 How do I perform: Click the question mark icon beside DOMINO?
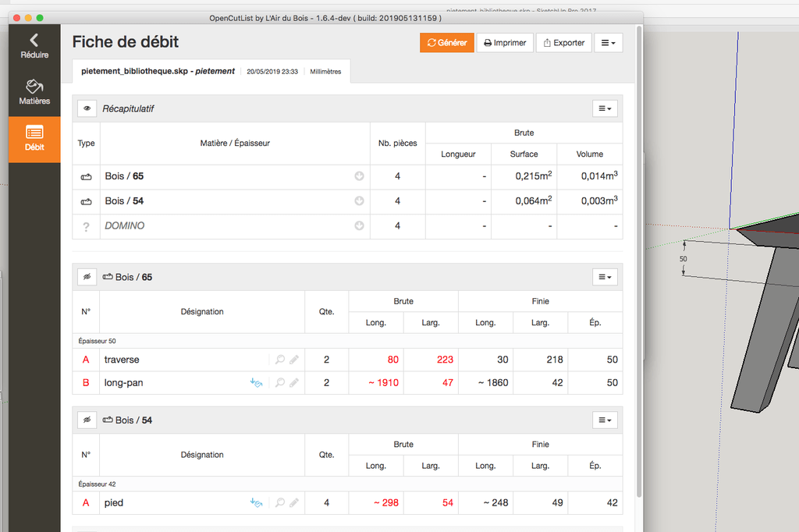[x=86, y=227]
